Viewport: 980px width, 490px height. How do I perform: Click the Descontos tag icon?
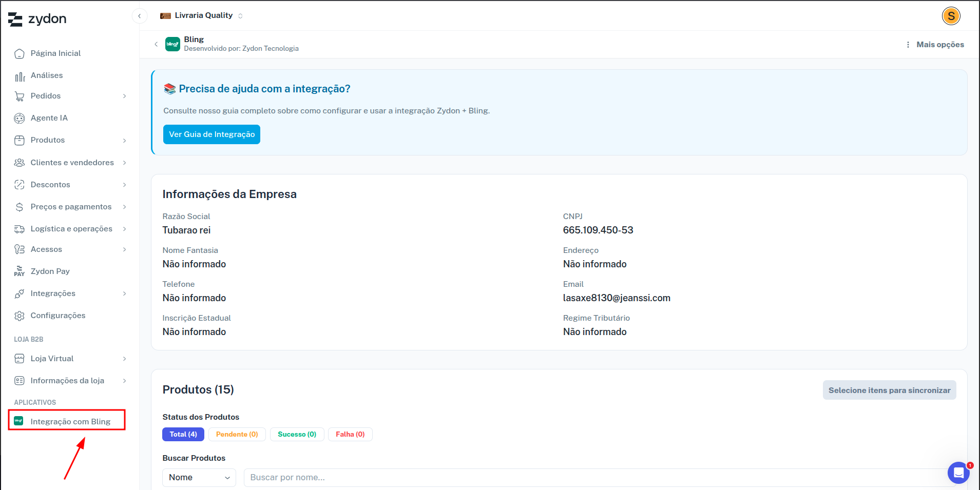pyautogui.click(x=20, y=185)
